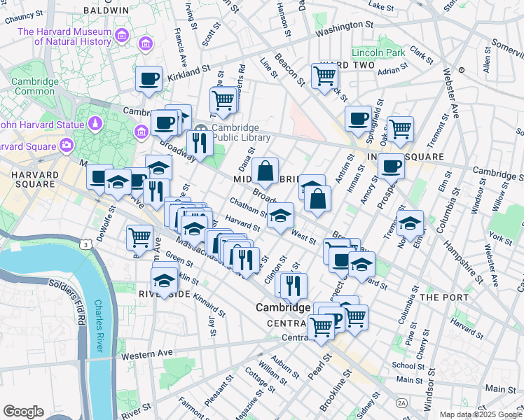Image resolution: width=524 pixels, height=420 pixels.
Task: Select the restaurant marker near Clinton St
Action: 291,285
